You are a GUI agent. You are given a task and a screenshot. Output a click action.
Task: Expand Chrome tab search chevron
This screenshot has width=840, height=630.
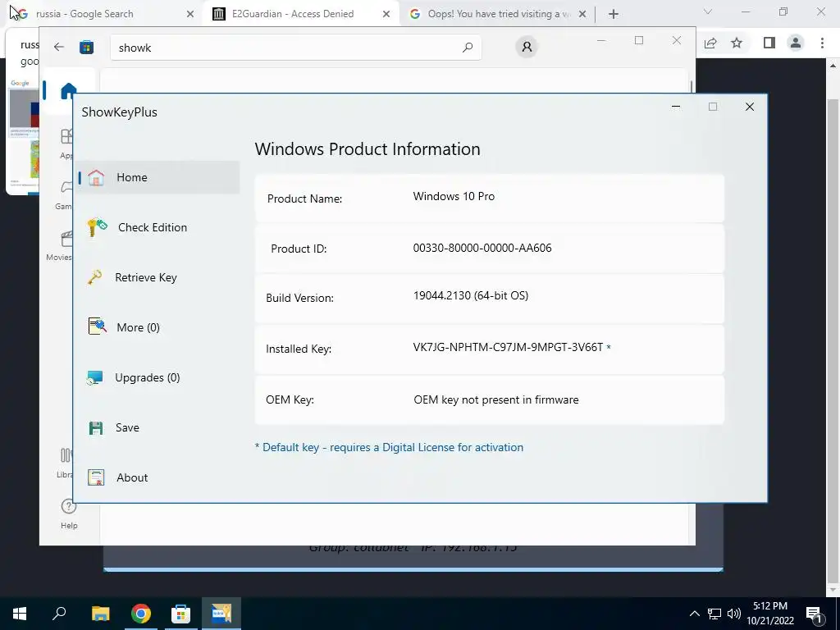pyautogui.click(x=708, y=11)
